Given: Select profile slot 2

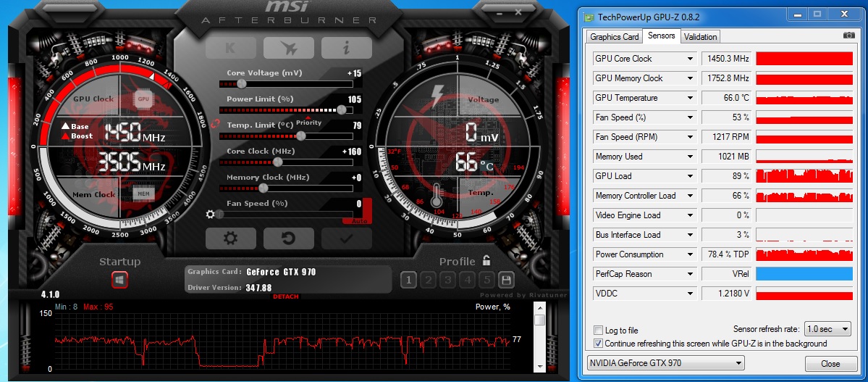Looking at the screenshot, I should coord(429,280).
